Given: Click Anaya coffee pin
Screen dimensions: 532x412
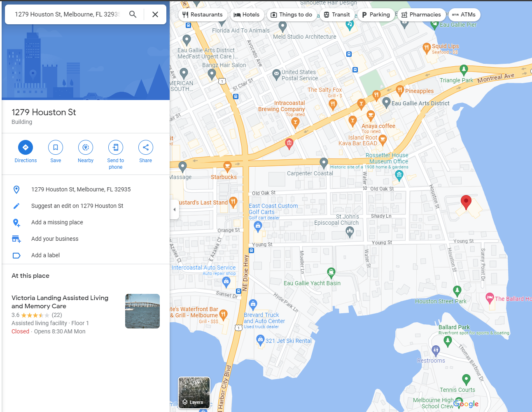Looking at the screenshot, I should [371, 116].
